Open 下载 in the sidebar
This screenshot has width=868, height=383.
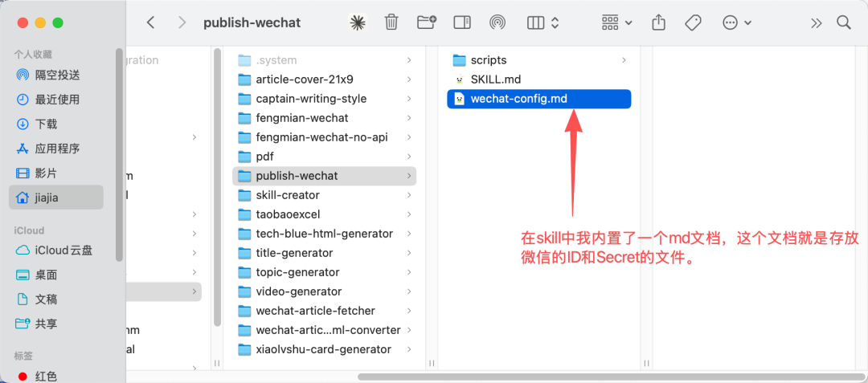37,124
